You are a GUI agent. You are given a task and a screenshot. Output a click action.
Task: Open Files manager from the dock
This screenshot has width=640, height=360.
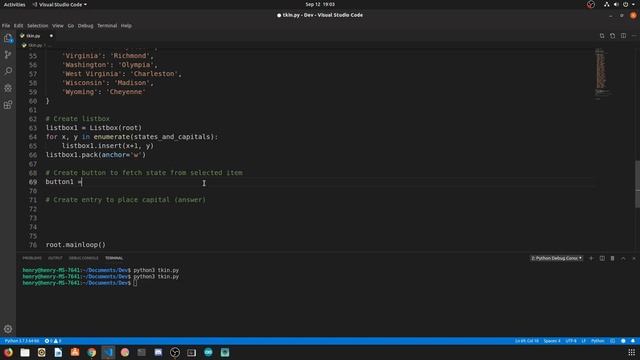[x=25, y=352]
